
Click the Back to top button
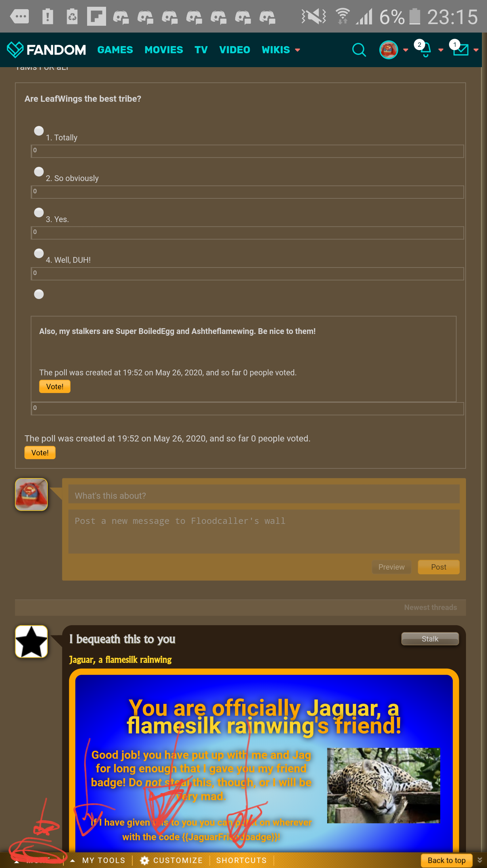[x=446, y=860]
